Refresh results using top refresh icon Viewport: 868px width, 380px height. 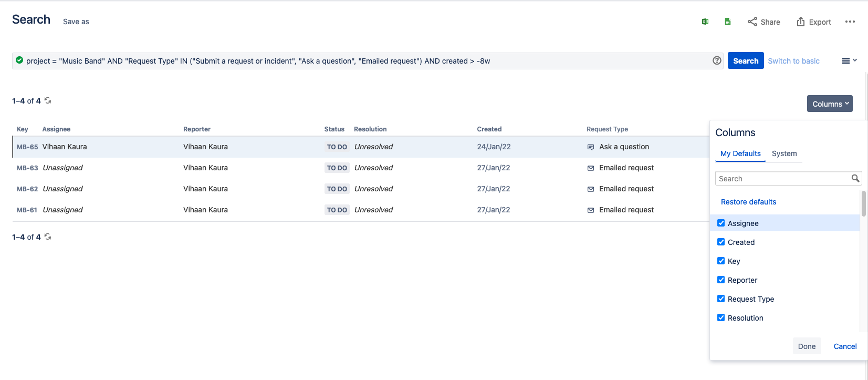coord(48,100)
